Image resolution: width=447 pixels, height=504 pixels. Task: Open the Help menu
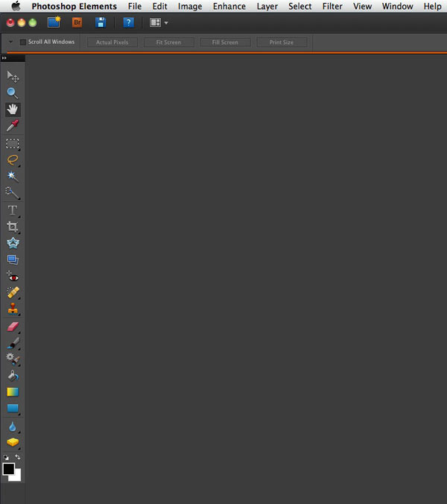point(432,6)
